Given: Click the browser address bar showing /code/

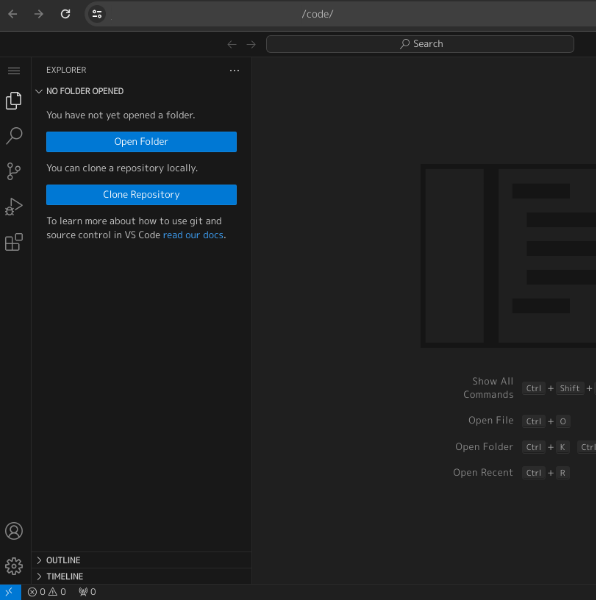Looking at the screenshot, I should point(317,14).
